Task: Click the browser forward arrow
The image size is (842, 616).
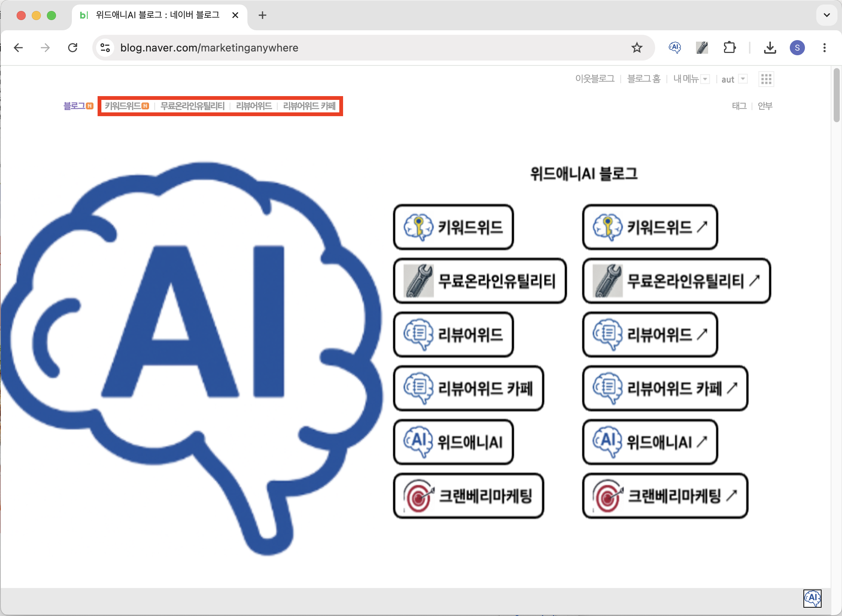Action: [x=45, y=48]
